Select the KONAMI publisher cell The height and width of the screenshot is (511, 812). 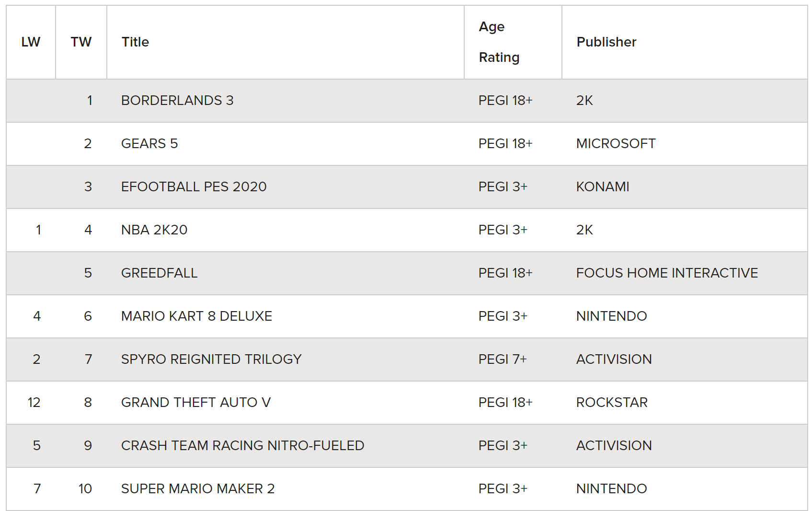point(603,187)
